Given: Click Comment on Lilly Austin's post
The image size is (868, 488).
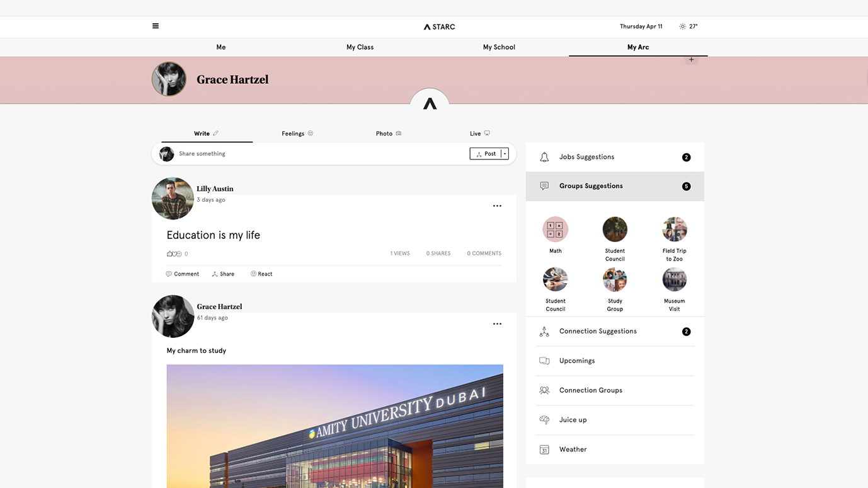Looking at the screenshot, I should (182, 274).
